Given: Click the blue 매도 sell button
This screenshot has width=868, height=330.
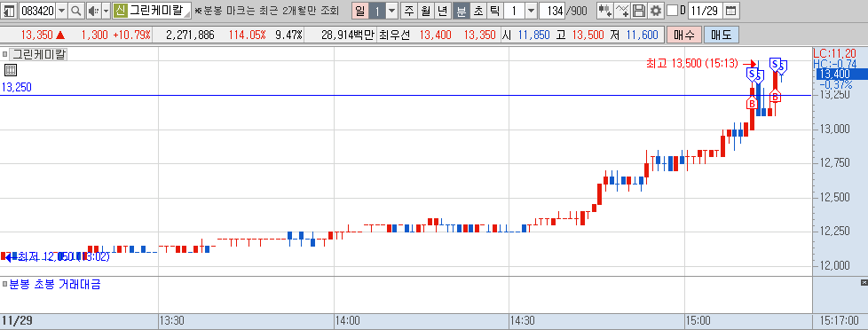Looking at the screenshot, I should pos(721,35).
